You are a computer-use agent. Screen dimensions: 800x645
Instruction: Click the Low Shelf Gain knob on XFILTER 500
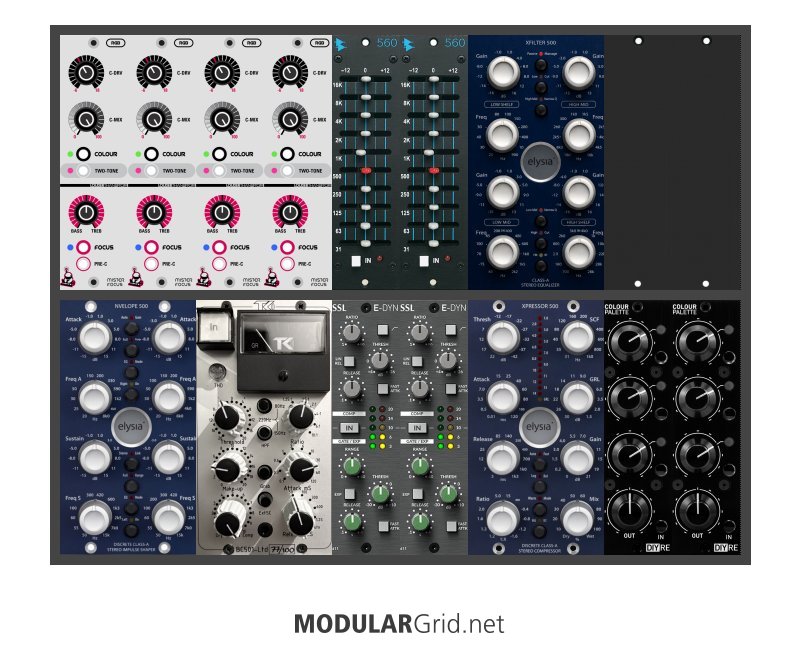point(503,72)
